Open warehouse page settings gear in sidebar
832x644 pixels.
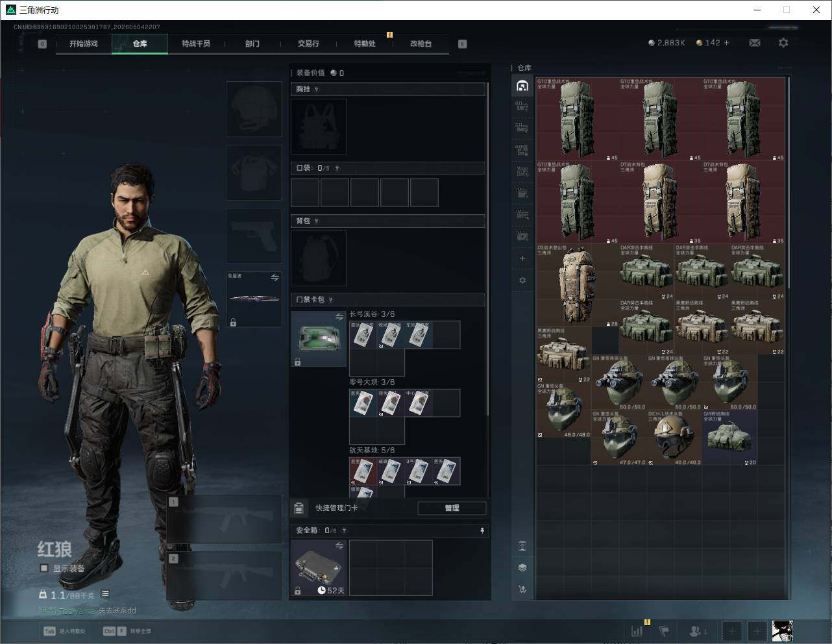[x=522, y=280]
